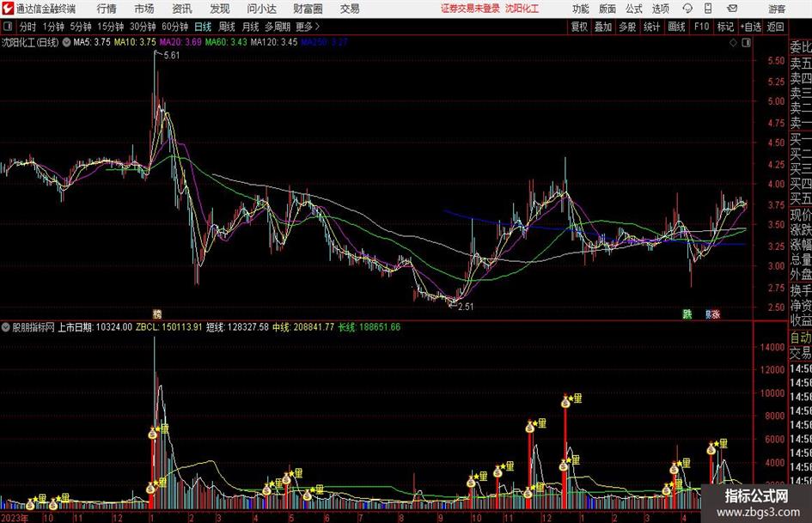Switch to the 5分钟 period
This screenshot has width=812, height=523.
click(x=81, y=27)
